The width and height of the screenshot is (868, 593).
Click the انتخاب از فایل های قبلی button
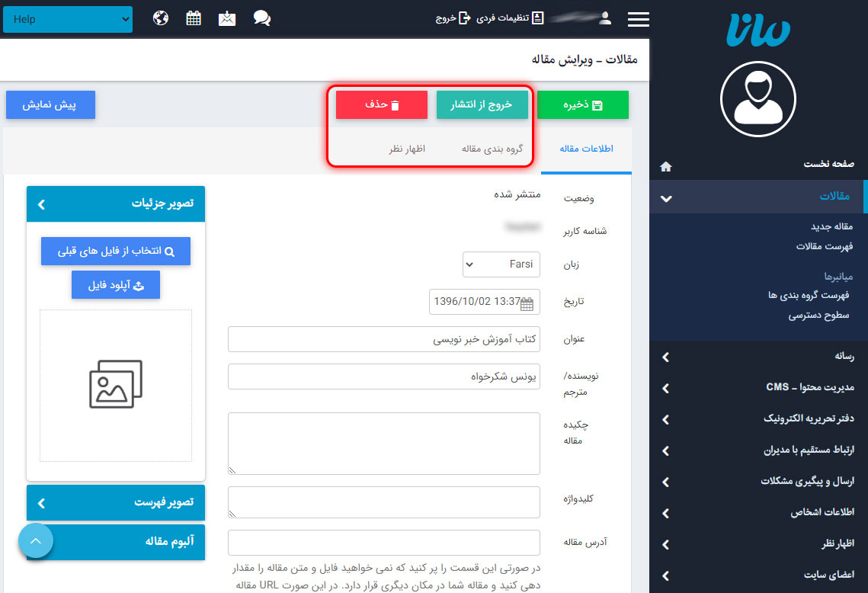click(x=115, y=251)
